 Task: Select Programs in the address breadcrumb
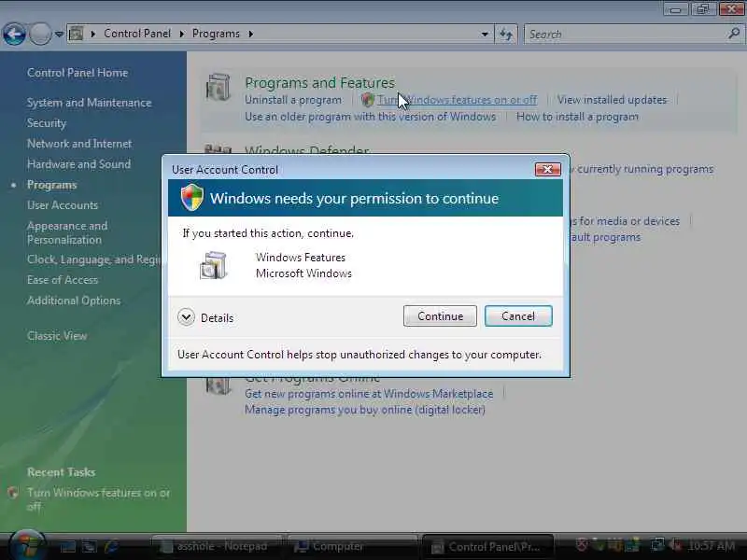[216, 34]
